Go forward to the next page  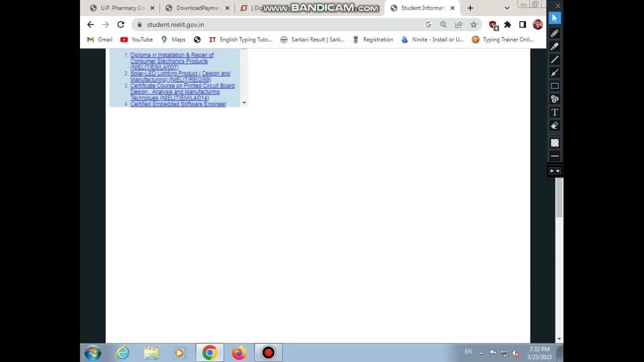(106, 25)
